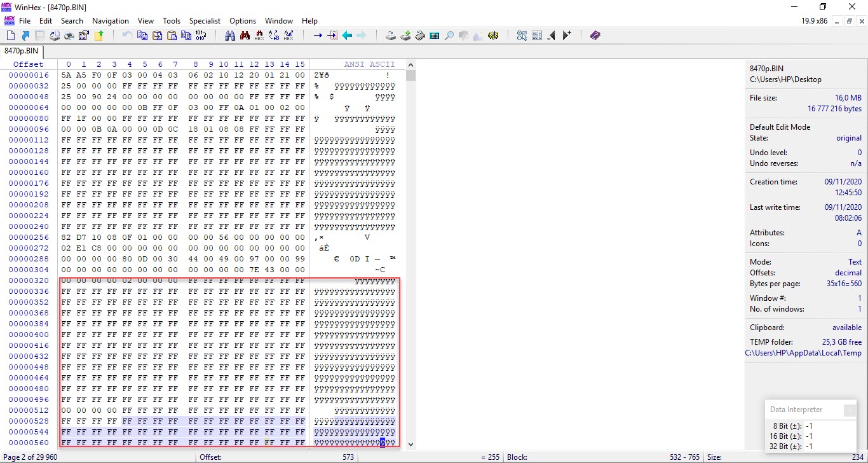868x463 pixels.
Task: Click the Copy Block icon
Action: (x=142, y=36)
